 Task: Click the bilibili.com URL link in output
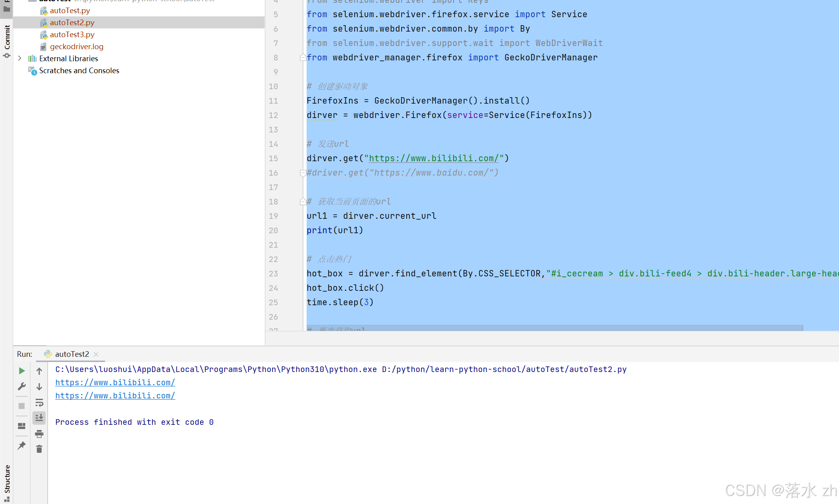(x=115, y=382)
